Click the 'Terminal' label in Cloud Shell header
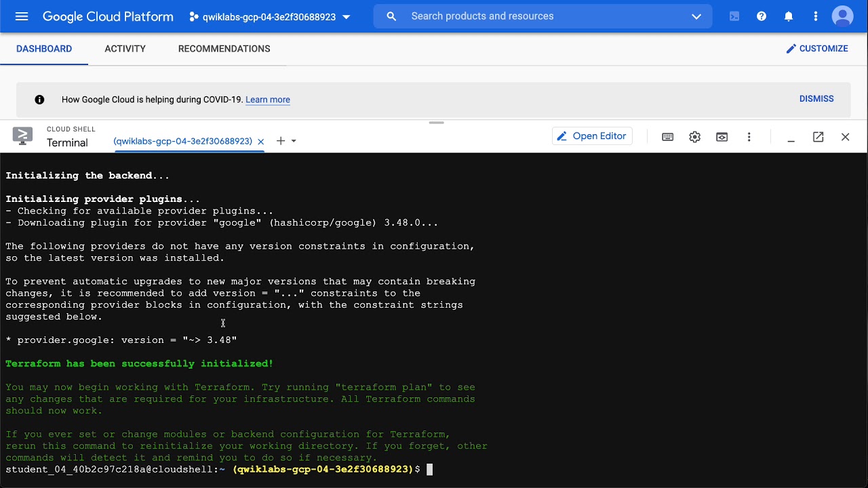 pyautogui.click(x=67, y=143)
